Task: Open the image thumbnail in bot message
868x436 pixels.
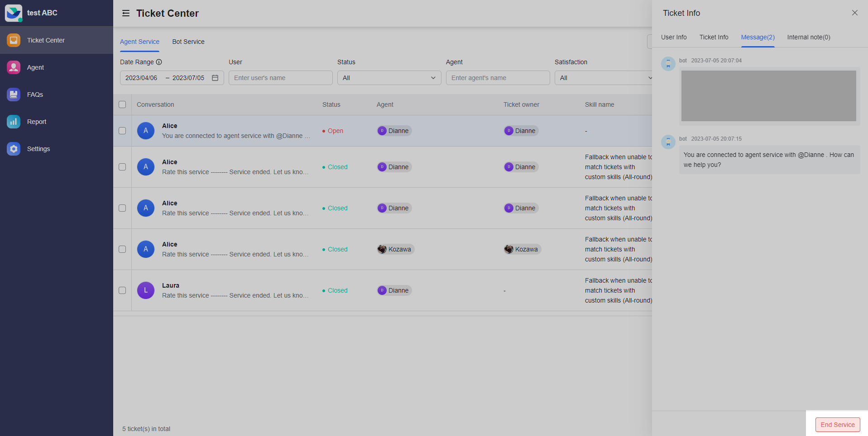Action: pos(768,96)
